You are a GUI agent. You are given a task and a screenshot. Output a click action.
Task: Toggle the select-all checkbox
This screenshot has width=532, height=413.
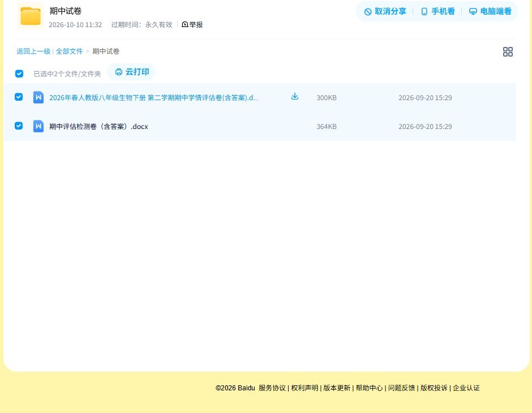19,74
